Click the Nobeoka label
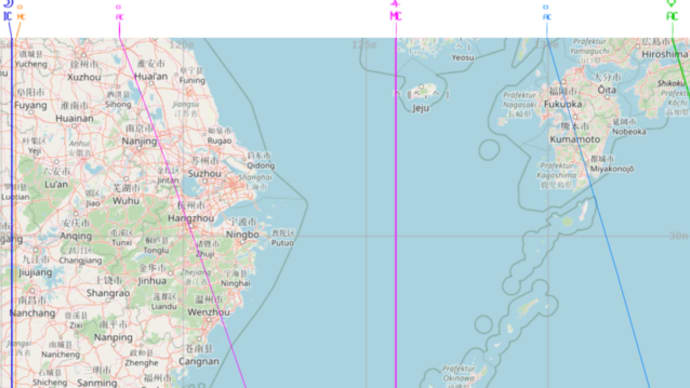The width and height of the screenshot is (690, 388). point(629,132)
